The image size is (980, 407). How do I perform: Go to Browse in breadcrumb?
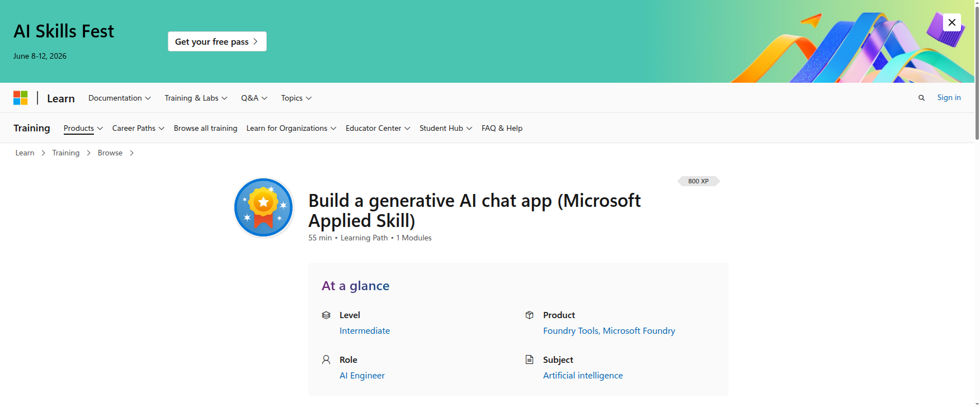pyautogui.click(x=110, y=153)
